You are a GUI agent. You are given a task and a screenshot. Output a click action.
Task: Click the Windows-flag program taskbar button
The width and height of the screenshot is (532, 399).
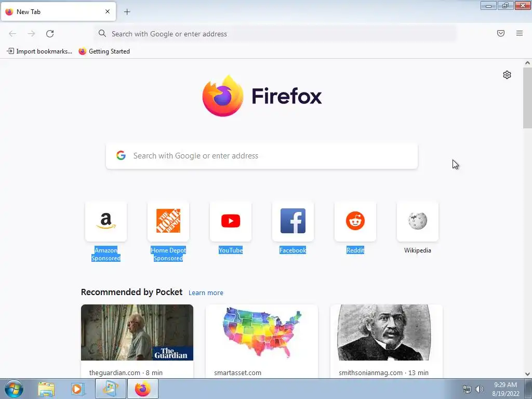pyautogui.click(x=111, y=389)
